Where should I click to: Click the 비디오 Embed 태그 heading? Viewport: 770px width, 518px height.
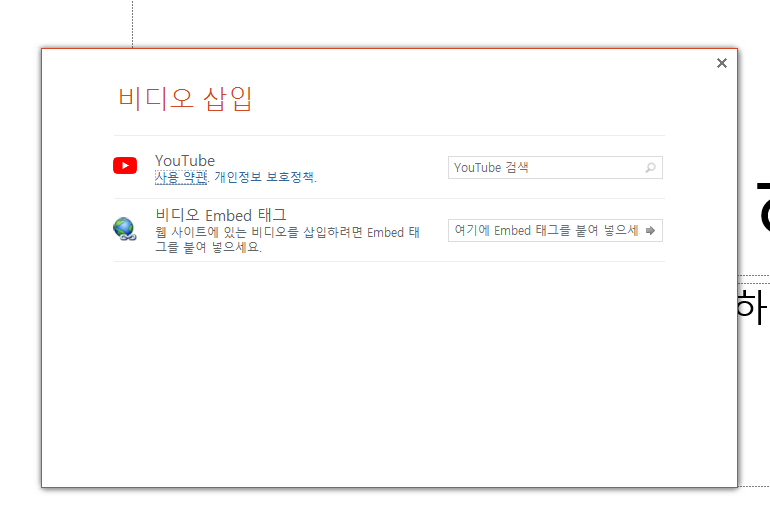[x=220, y=215]
